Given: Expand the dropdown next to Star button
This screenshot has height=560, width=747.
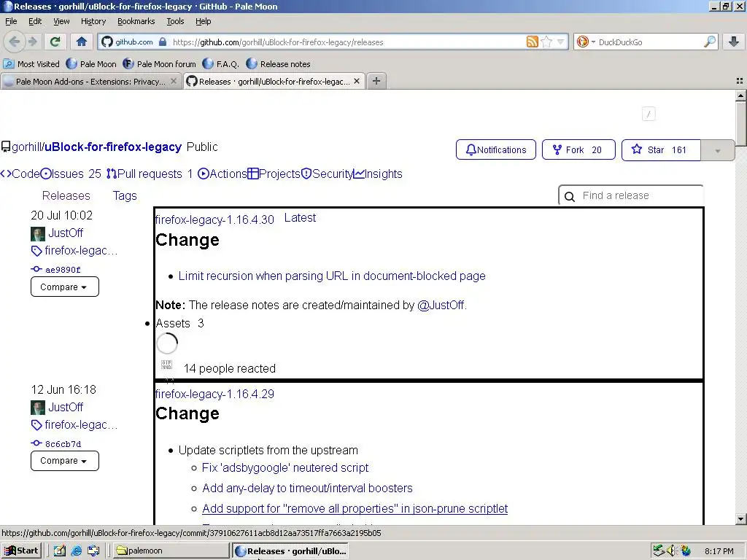Looking at the screenshot, I should tap(718, 150).
